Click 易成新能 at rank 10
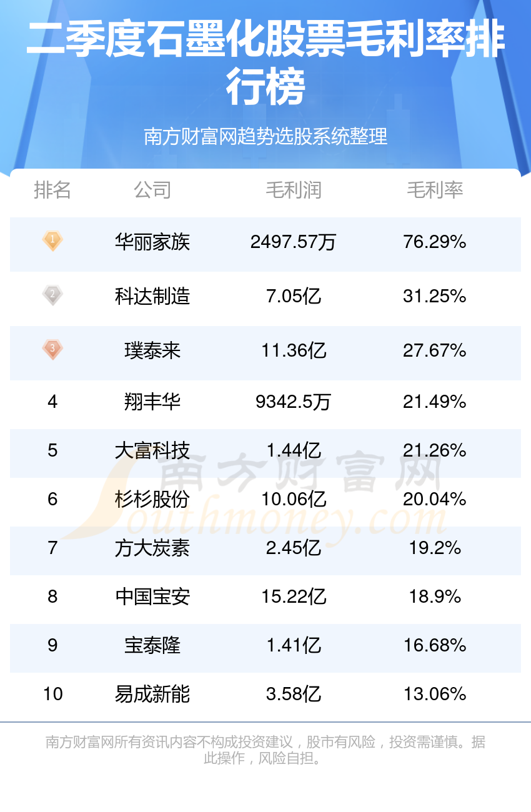531x812 pixels. (x=152, y=694)
